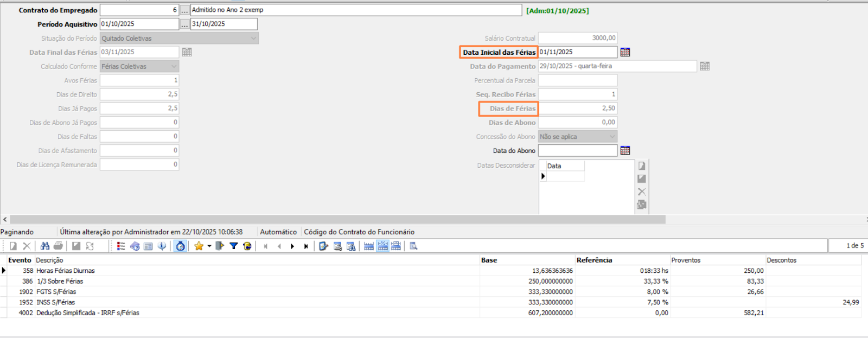Viewport: 868px width, 338px height.
Task: Open calendar for Data Inicial das Férias
Action: pos(625,52)
